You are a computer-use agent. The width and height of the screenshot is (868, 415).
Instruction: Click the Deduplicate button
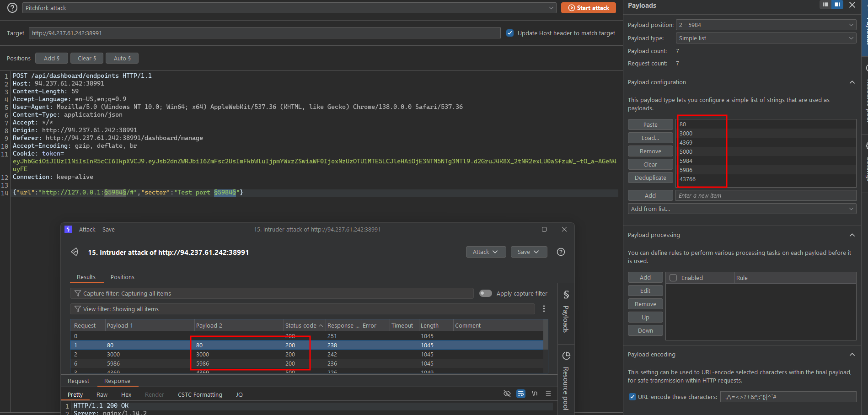650,178
